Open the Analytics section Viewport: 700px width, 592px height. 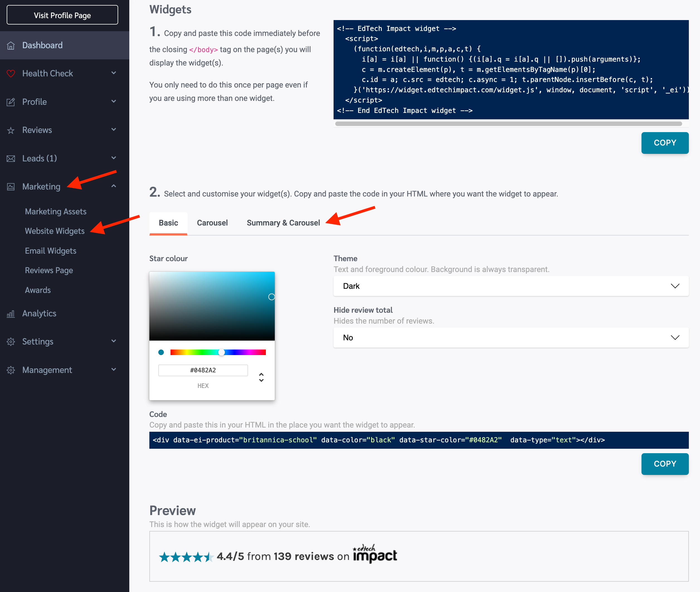(39, 314)
